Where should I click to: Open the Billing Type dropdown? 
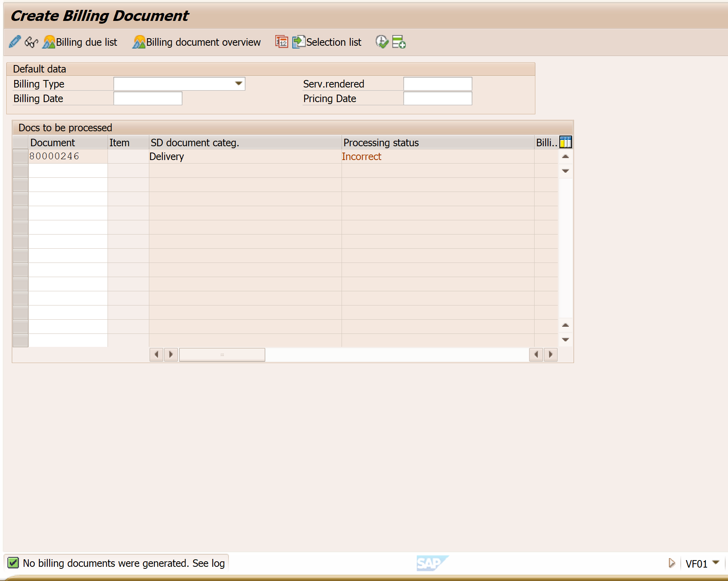pos(238,84)
